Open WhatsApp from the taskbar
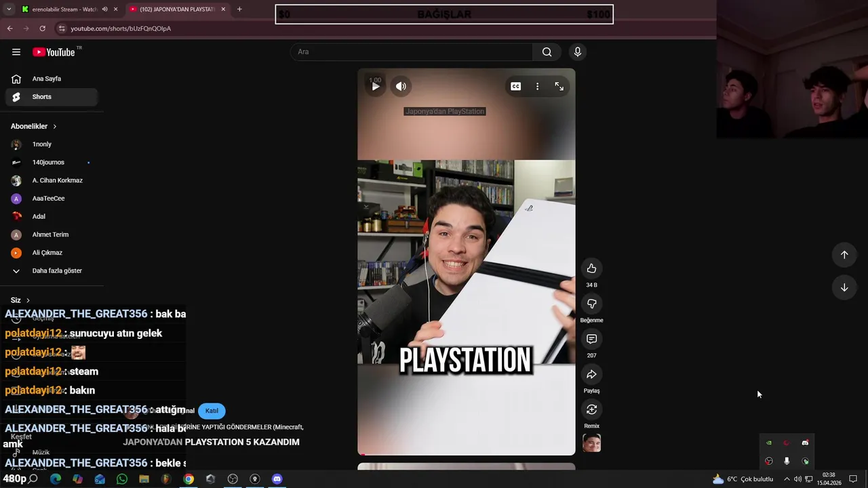868x488 pixels. [122, 479]
